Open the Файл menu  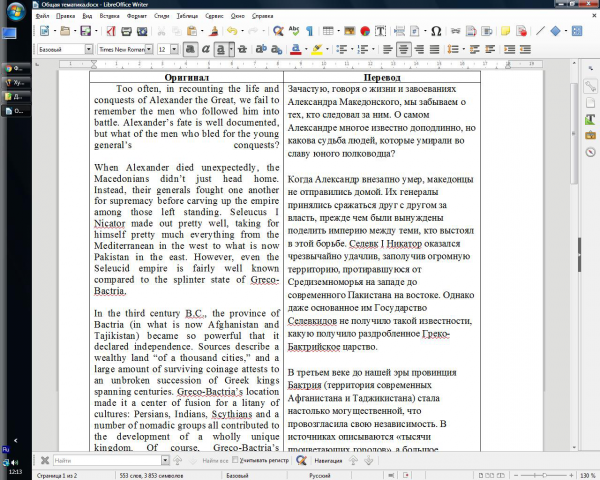tap(42, 16)
